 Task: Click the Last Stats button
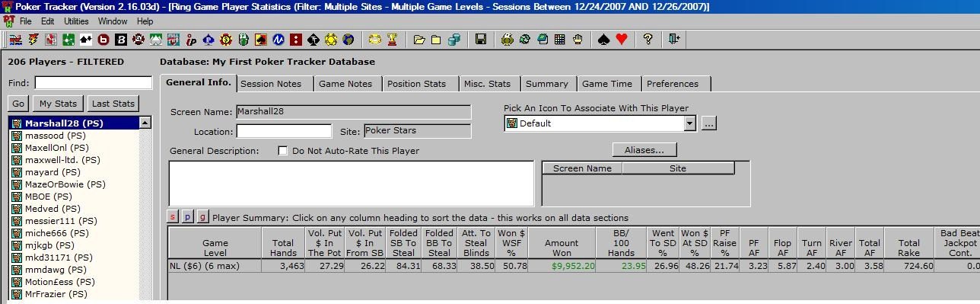(113, 104)
